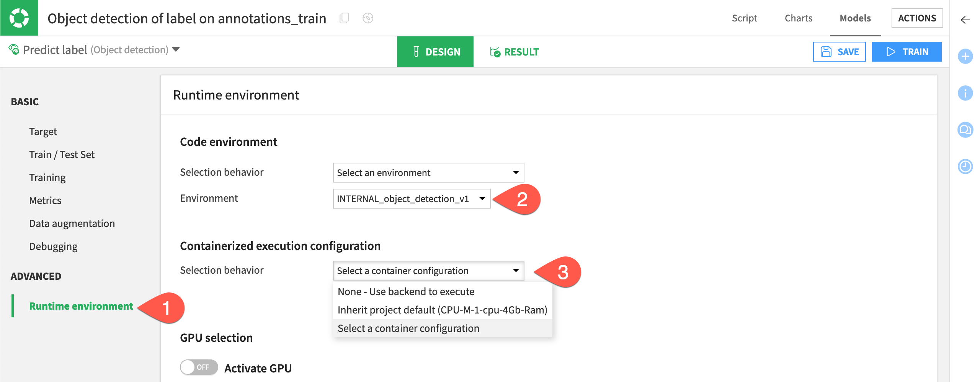Click the plus icon in right sidebar

tap(965, 57)
